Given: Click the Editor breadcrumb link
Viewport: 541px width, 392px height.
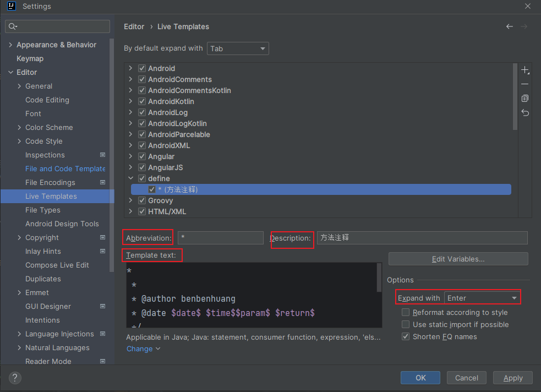Looking at the screenshot, I should pos(134,26).
